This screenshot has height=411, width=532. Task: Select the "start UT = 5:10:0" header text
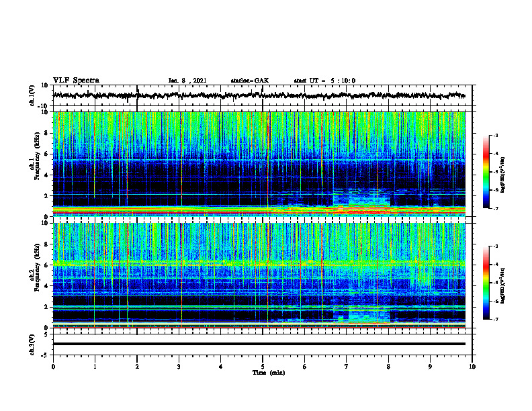click(x=324, y=81)
